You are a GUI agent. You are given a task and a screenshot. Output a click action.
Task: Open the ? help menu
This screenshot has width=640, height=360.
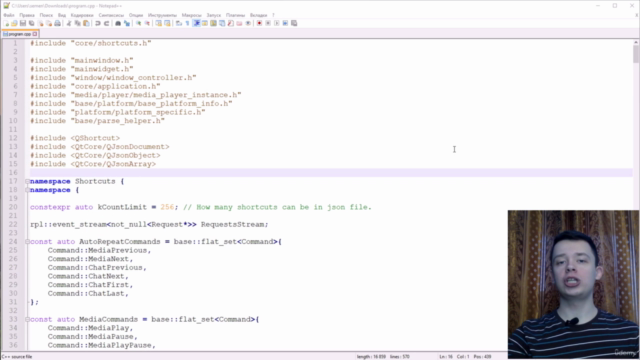[273, 15]
